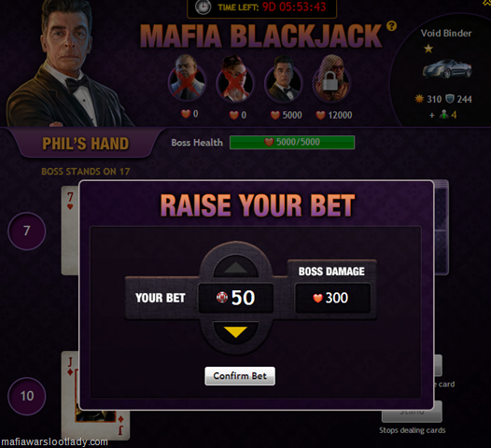Select the first defeated boss portrait

coord(187,80)
